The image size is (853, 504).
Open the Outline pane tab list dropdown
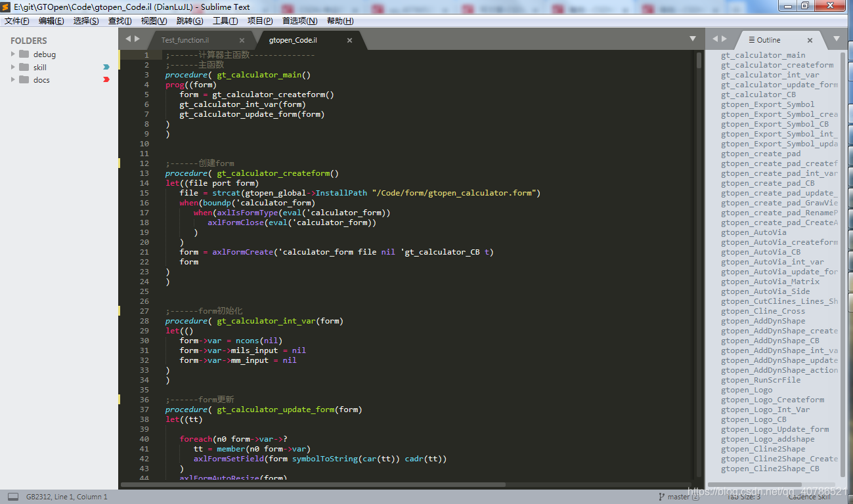tap(836, 39)
